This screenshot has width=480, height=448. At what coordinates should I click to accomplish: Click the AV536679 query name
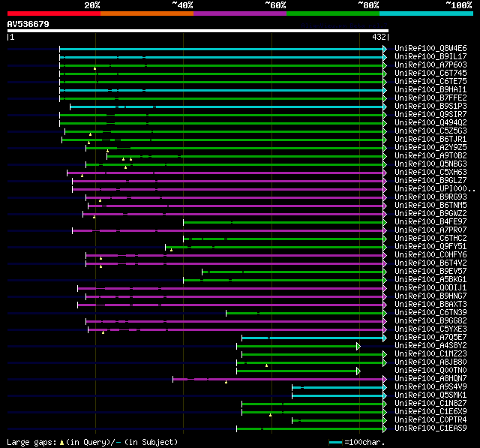pyautogui.click(x=28, y=24)
